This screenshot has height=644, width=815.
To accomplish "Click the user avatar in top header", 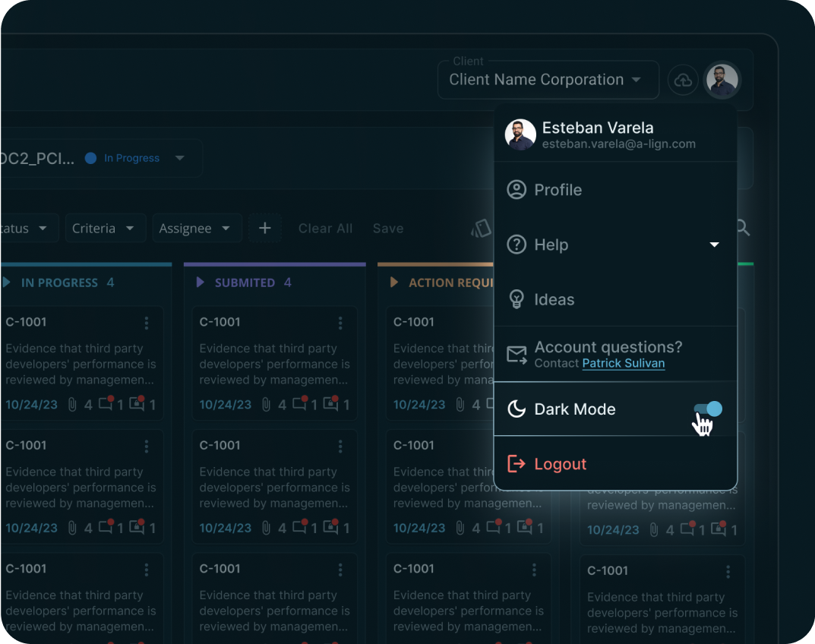I will click(x=722, y=80).
